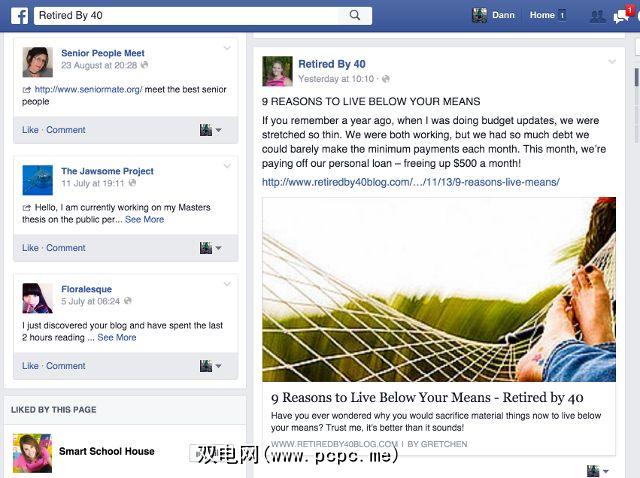Open the friend requests icon

(598, 16)
